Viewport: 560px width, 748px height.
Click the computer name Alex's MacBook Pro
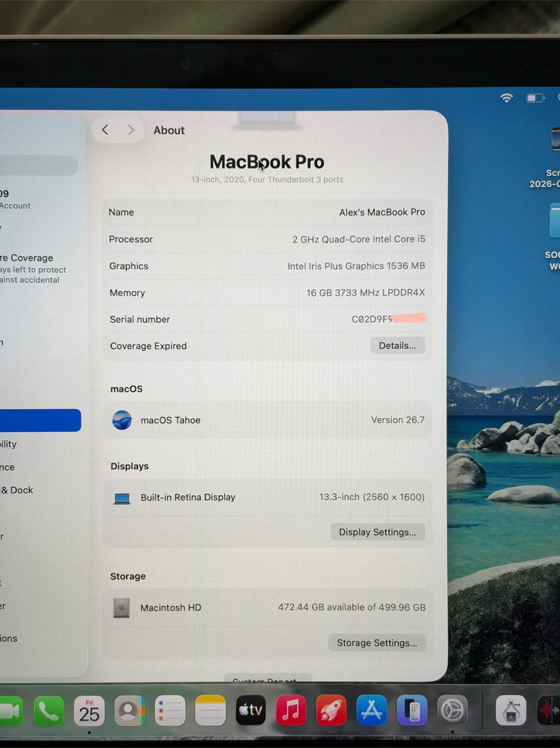(x=382, y=212)
